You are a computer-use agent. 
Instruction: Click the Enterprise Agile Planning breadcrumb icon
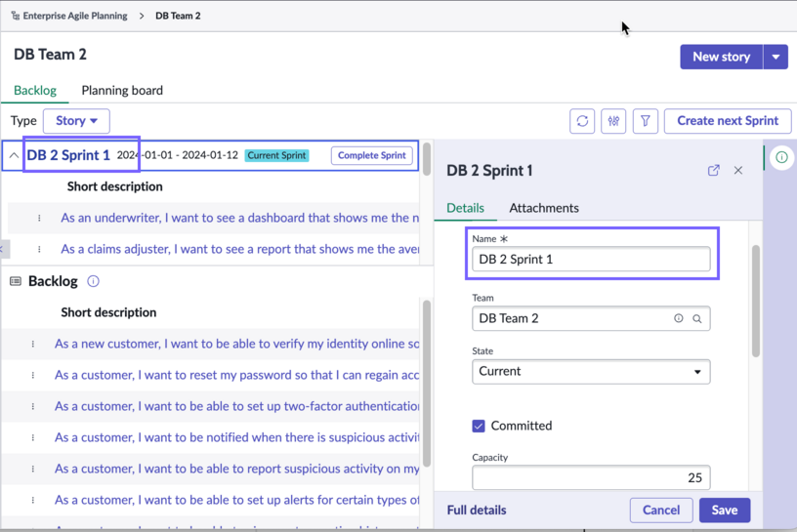click(x=16, y=16)
